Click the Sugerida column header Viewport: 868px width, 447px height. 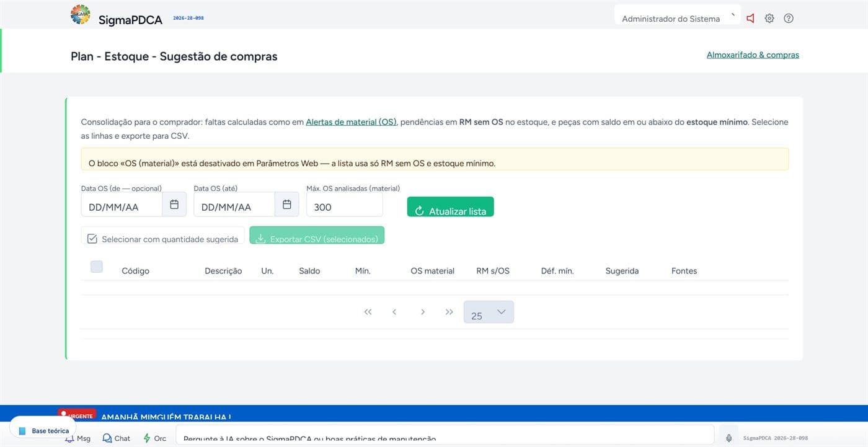pyautogui.click(x=622, y=271)
